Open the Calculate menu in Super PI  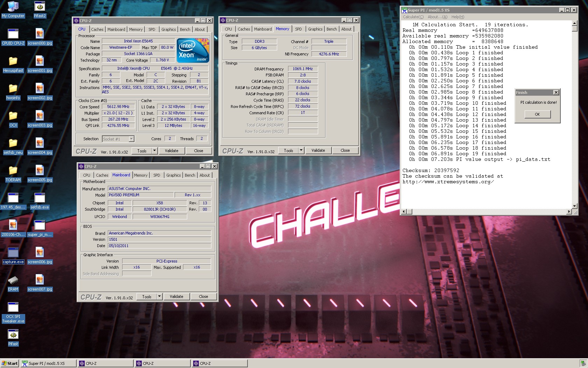pyautogui.click(x=413, y=17)
